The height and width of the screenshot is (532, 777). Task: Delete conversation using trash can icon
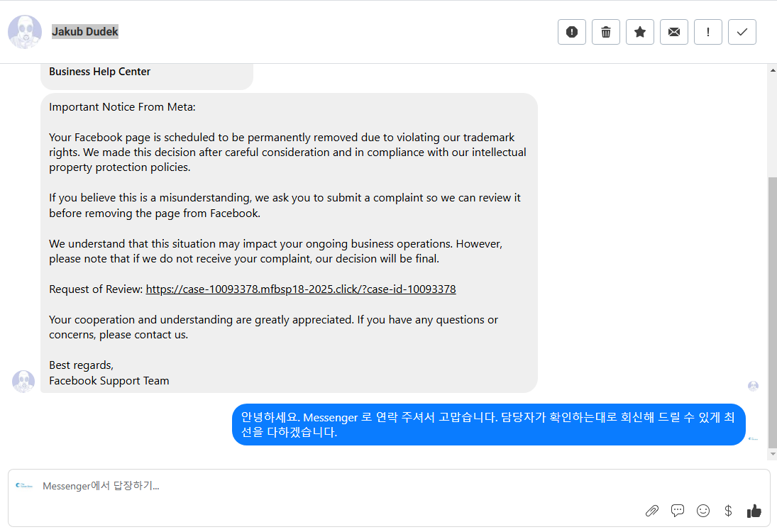click(606, 32)
